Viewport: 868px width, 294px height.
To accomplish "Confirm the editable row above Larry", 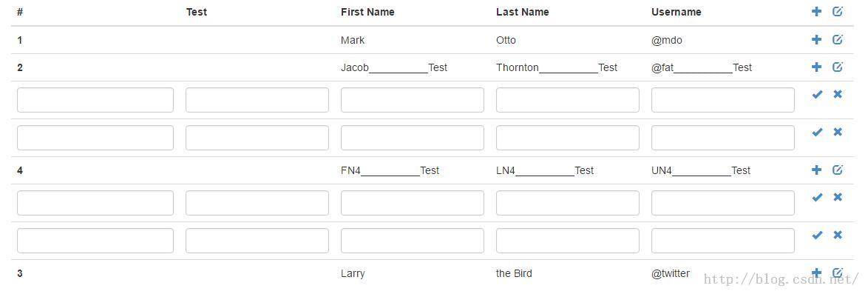I will (x=817, y=235).
